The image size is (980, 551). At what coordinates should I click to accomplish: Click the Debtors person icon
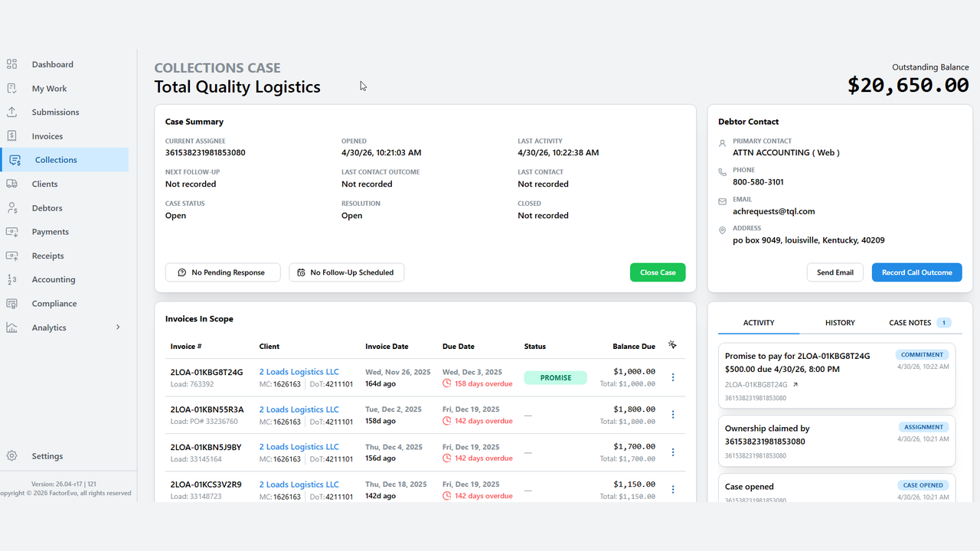tap(11, 207)
